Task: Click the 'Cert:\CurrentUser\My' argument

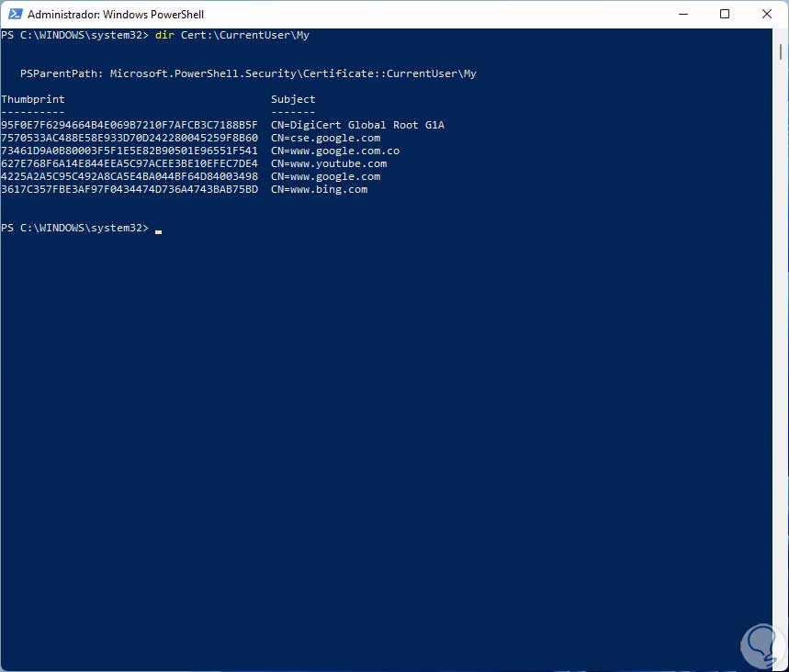Action: (x=245, y=35)
